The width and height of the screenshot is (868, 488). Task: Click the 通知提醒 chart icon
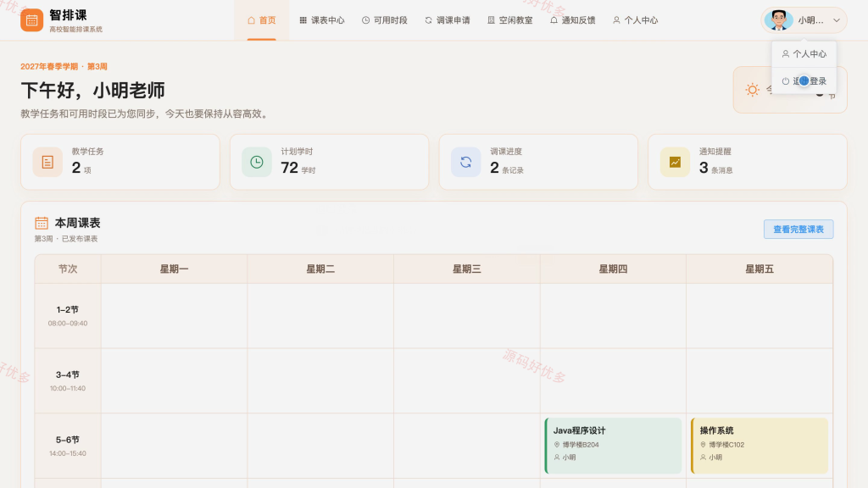point(675,162)
